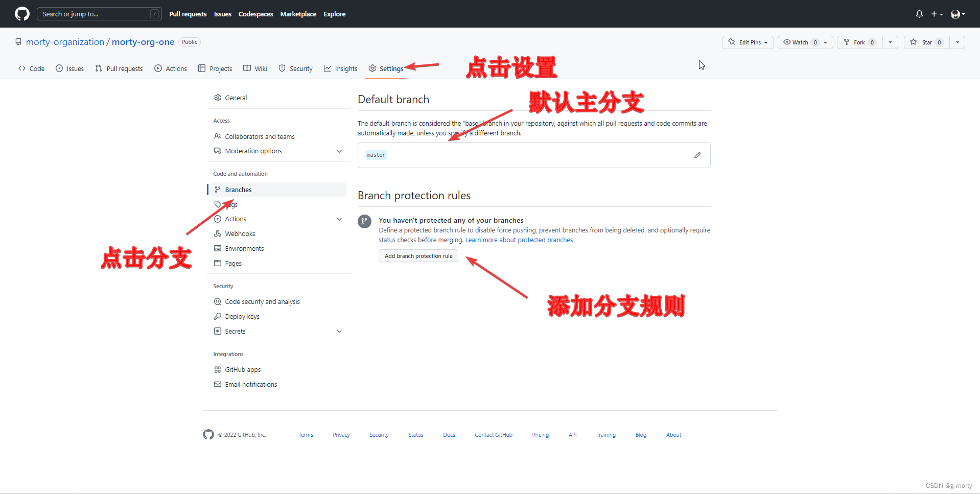Switch to the repository Actions tab
This screenshot has width=980, height=494.
pos(171,68)
